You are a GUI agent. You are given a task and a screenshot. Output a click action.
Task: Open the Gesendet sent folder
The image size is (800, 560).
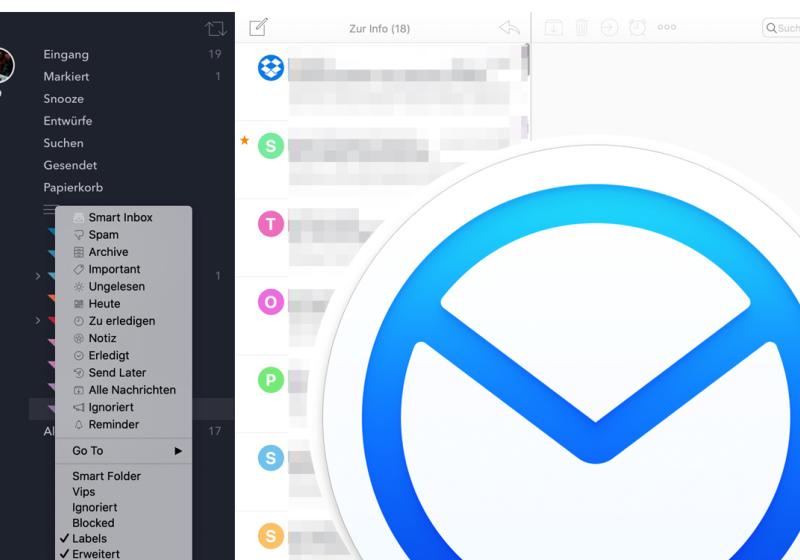pyautogui.click(x=70, y=165)
